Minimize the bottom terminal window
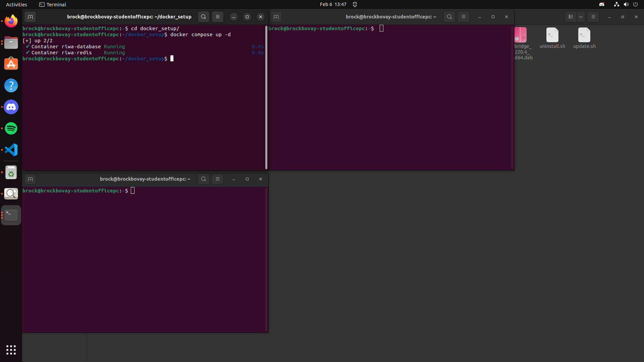Image resolution: width=644 pixels, height=362 pixels. [x=234, y=179]
